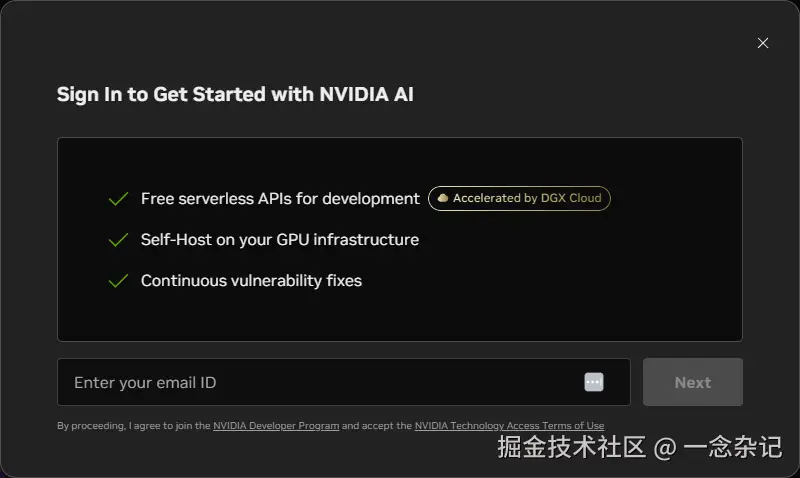Viewport: 800px width, 478px height.
Task: Click the checkmark beside Continuous vulnerability fixes
Action: click(x=118, y=281)
